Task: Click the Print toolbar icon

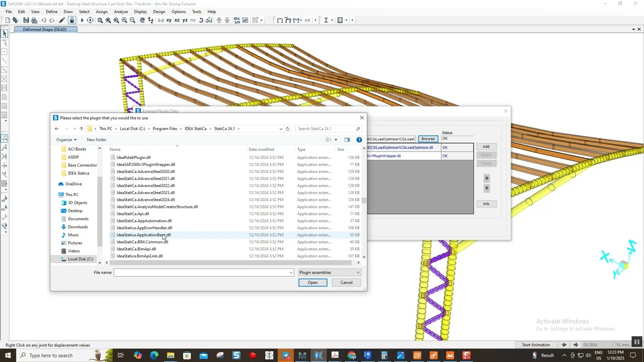Action: coord(34,20)
